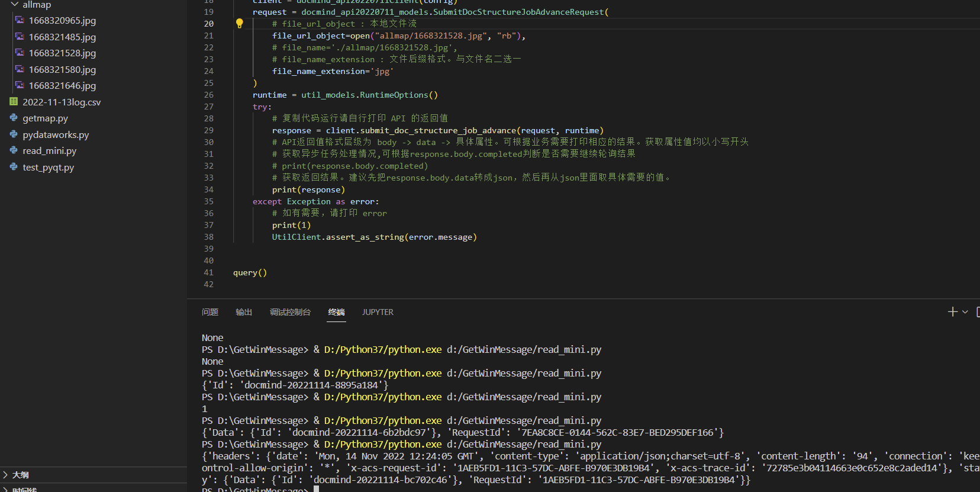Screen dimensions: 980x492
Task: Click the Python icon beside getmap.py
Action: (14, 118)
